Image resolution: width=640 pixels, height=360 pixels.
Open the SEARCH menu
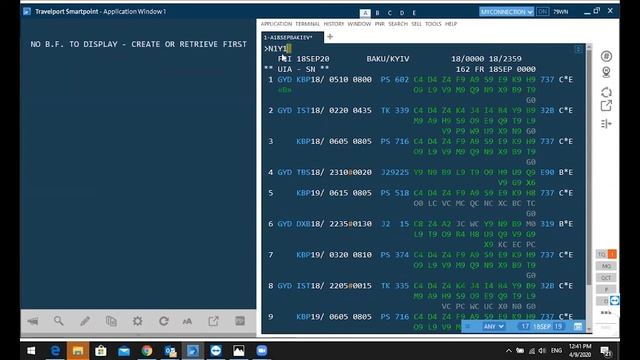[x=398, y=24]
